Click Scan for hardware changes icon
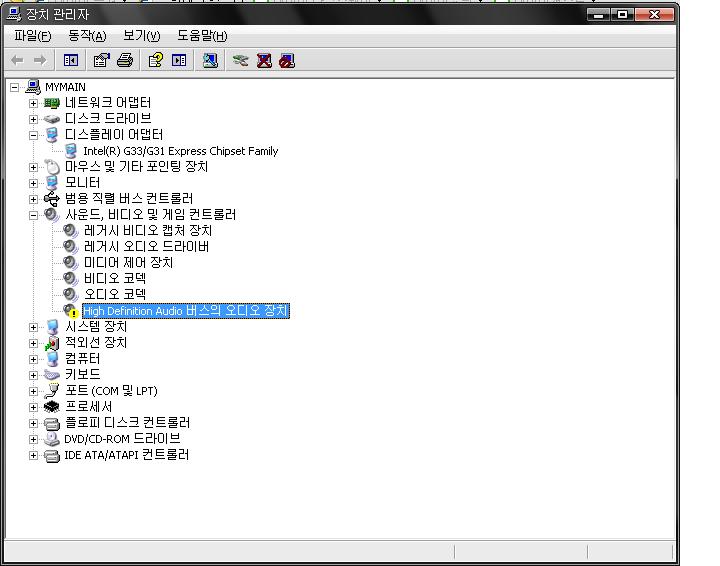 [x=210, y=60]
